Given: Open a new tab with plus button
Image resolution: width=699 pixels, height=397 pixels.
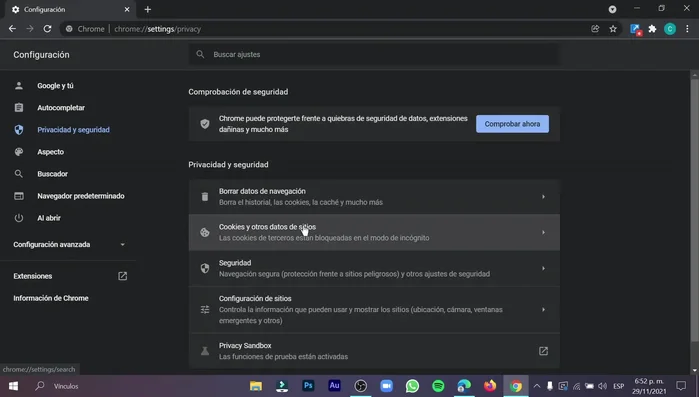Looking at the screenshot, I should coord(148,9).
